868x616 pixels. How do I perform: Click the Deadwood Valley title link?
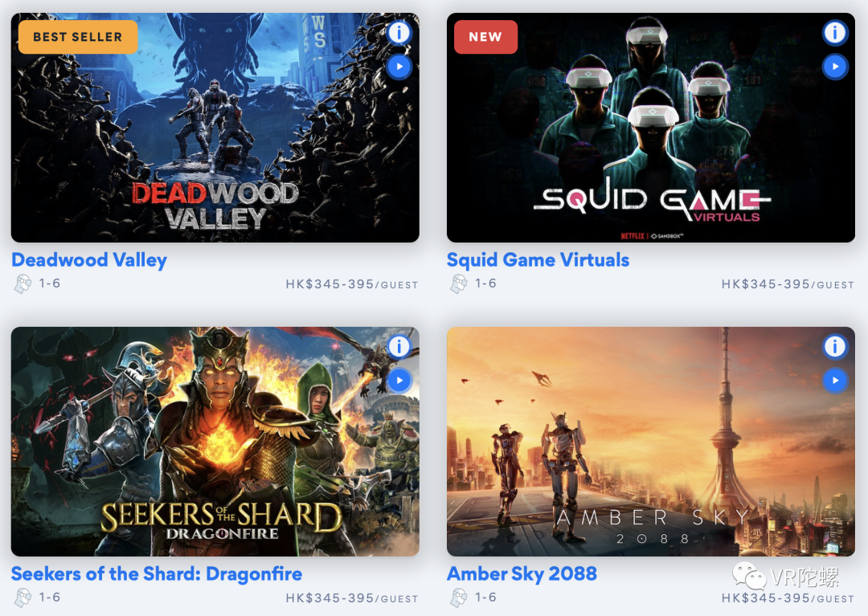click(x=89, y=260)
